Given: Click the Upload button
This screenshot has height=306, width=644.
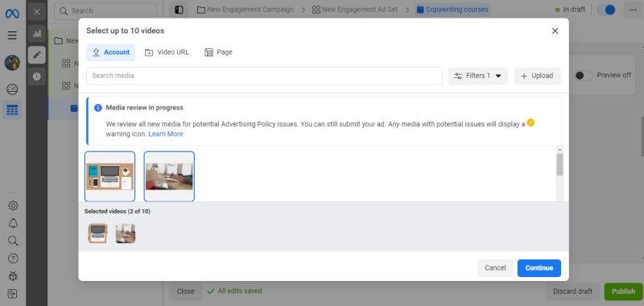Looking at the screenshot, I should [537, 76].
